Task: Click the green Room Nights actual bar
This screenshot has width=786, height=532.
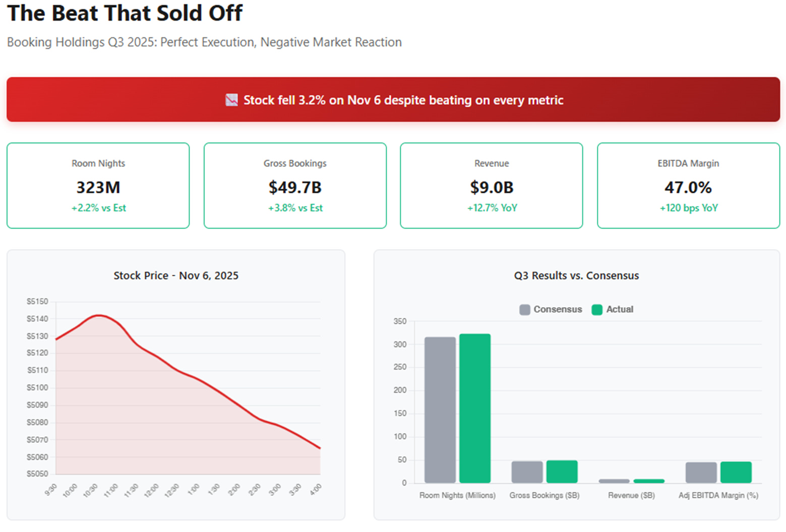Action: coord(475,408)
